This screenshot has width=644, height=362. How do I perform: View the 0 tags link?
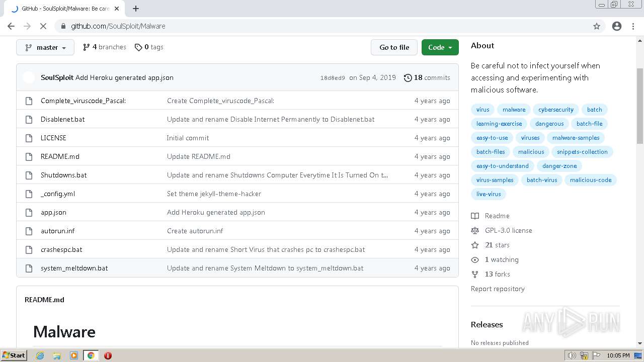[149, 47]
